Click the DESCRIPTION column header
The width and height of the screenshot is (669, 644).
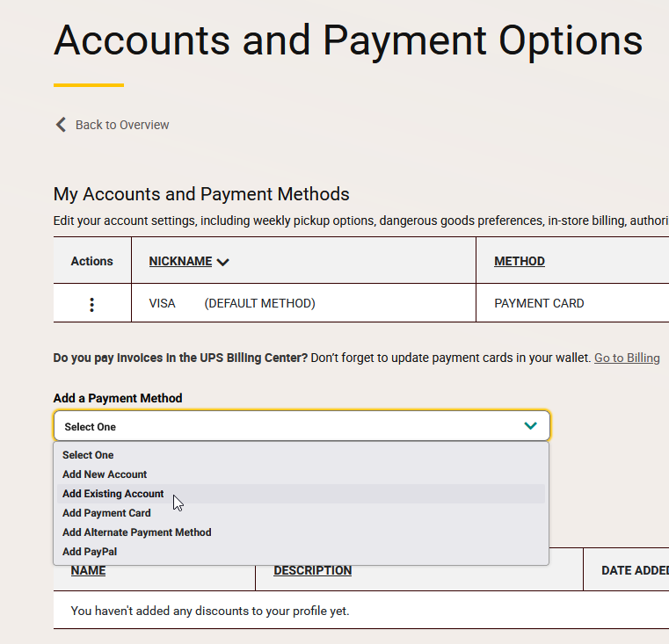click(x=312, y=570)
